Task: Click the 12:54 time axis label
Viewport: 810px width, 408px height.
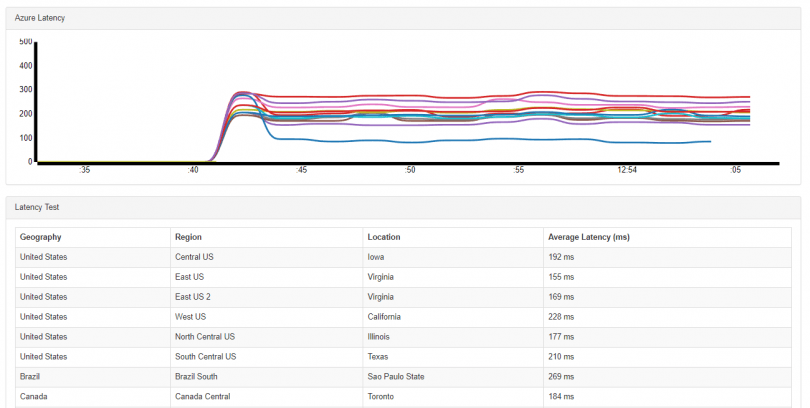Action: coord(627,171)
